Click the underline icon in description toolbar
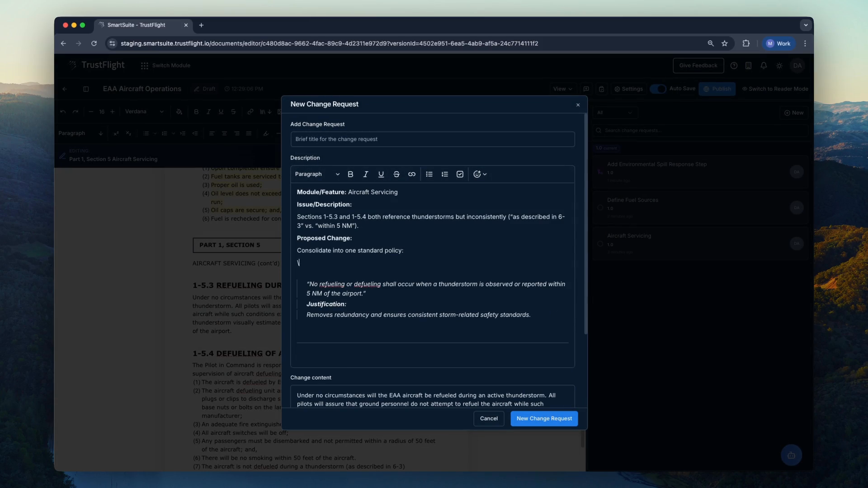This screenshot has height=488, width=868. point(381,174)
